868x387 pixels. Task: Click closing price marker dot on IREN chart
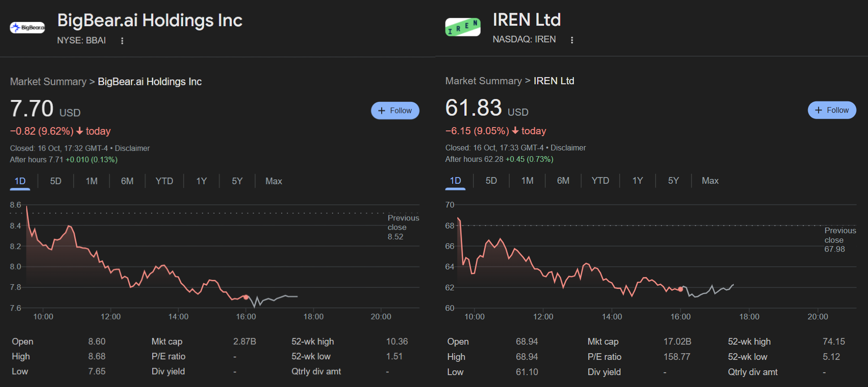coord(681,289)
